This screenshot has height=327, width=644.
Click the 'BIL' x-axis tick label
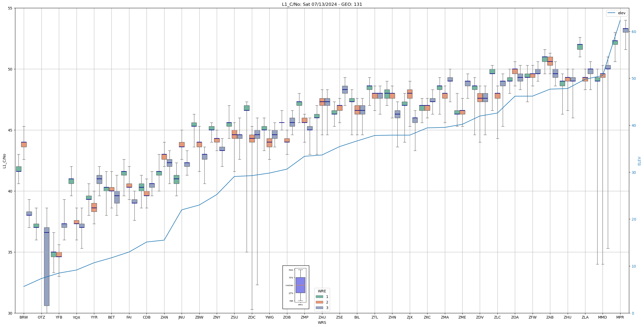[357, 317]
